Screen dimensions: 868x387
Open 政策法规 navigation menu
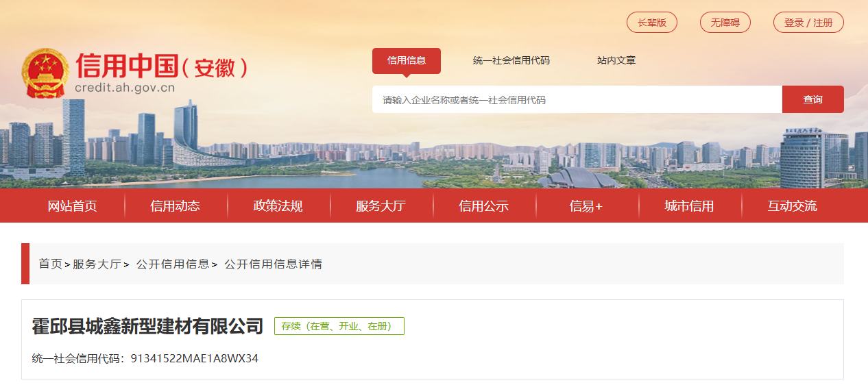278,206
